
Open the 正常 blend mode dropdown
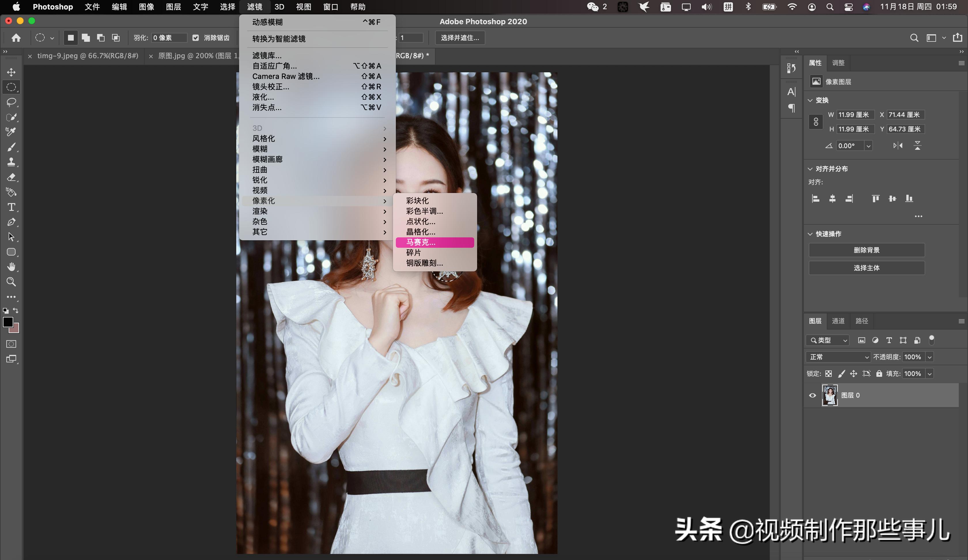(837, 357)
